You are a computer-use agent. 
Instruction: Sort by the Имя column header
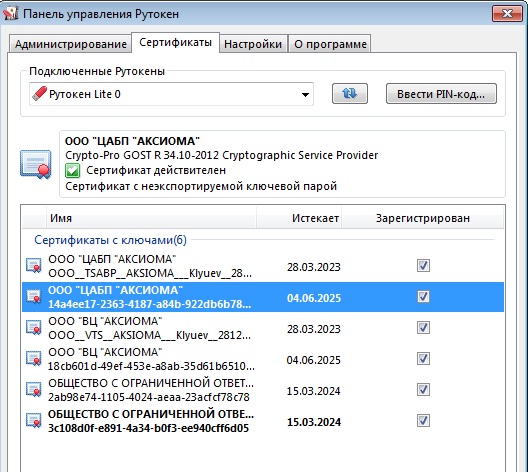[151, 218]
